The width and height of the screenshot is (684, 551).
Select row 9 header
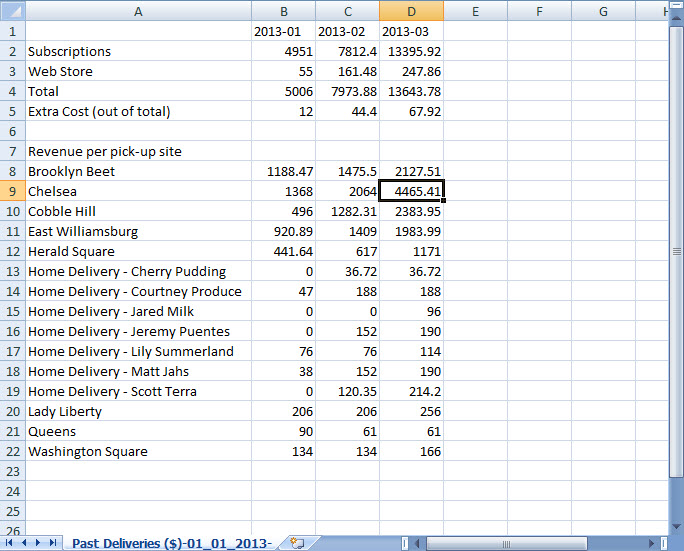pyautogui.click(x=13, y=191)
